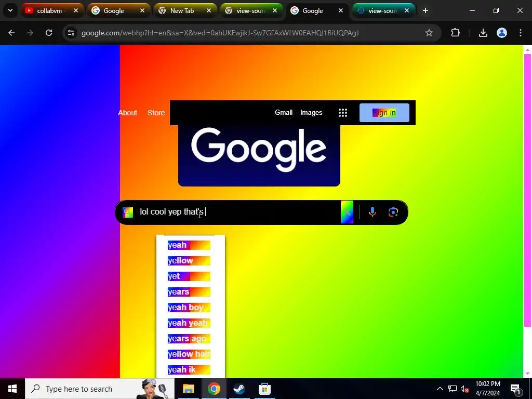Select the 'yeah' suggestion
This screenshot has width=532, height=399.
tap(189, 245)
